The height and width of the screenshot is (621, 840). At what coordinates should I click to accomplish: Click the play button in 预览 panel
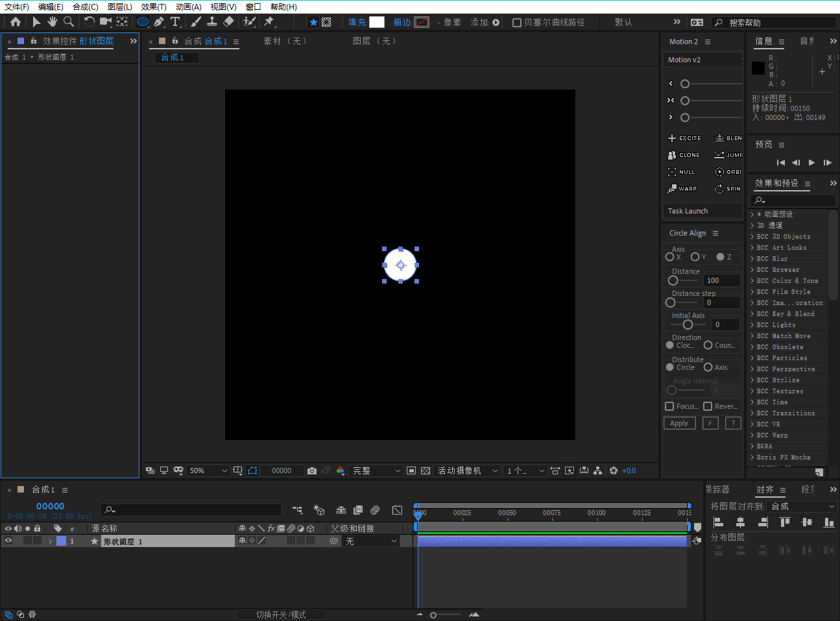[811, 162]
